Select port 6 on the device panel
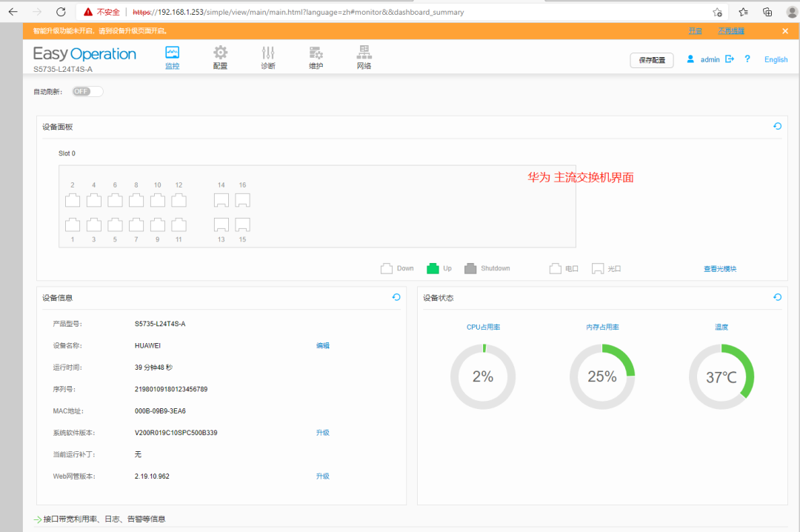The image size is (800, 532). 115,200
